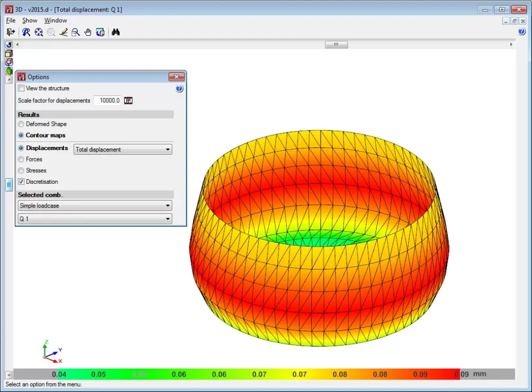
Task: Choose the Stresses radio option
Action: [21, 170]
